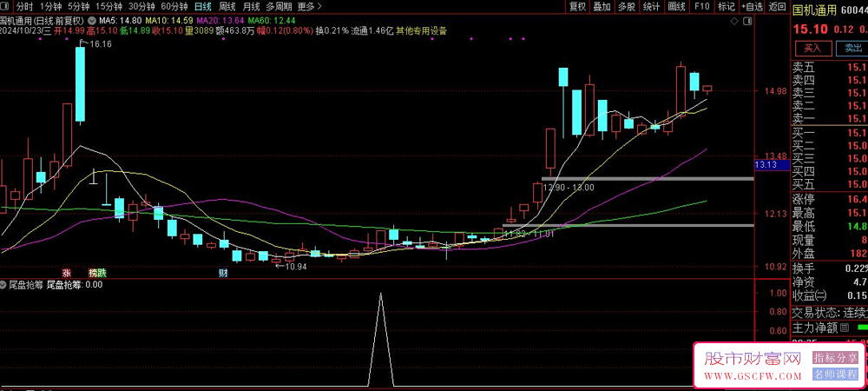Click the indicator spike peak in sub-chart
868x391 pixels.
point(380,294)
